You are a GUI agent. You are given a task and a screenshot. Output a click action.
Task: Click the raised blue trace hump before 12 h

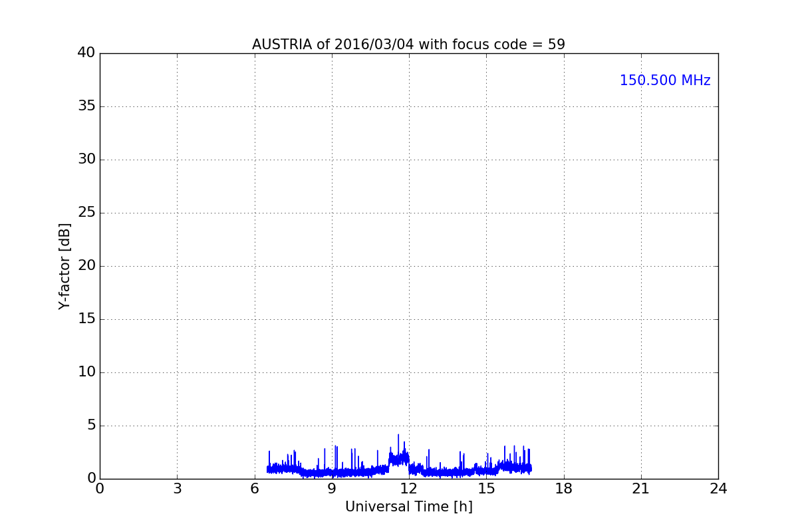click(399, 458)
